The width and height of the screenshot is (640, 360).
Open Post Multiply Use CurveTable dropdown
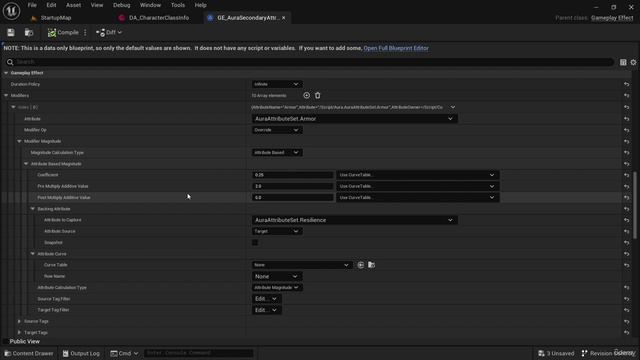pos(417,198)
